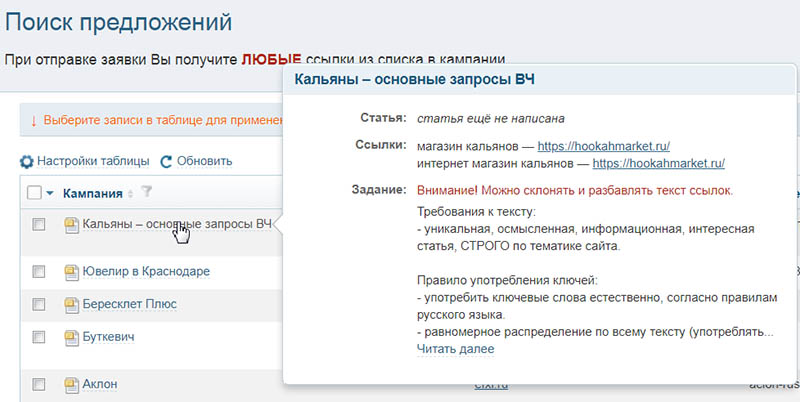Open hookahmarket.ru link for интернет магазин кальянов
Screen dimensions: 800x402
coord(658,163)
